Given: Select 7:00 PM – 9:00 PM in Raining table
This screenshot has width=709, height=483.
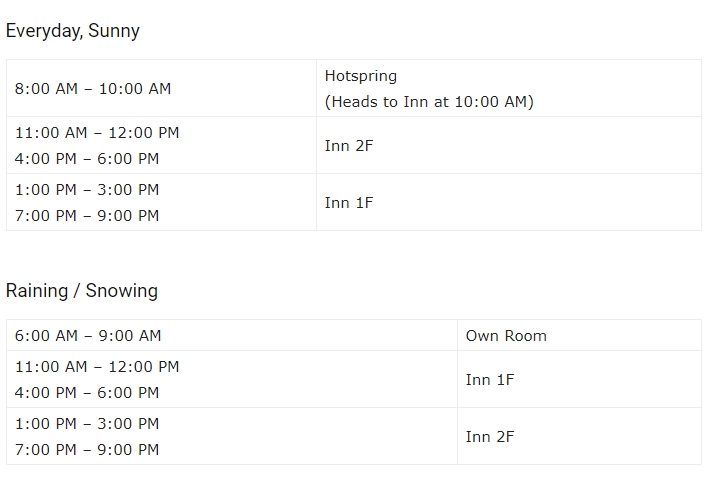Looking at the screenshot, I should [87, 450].
